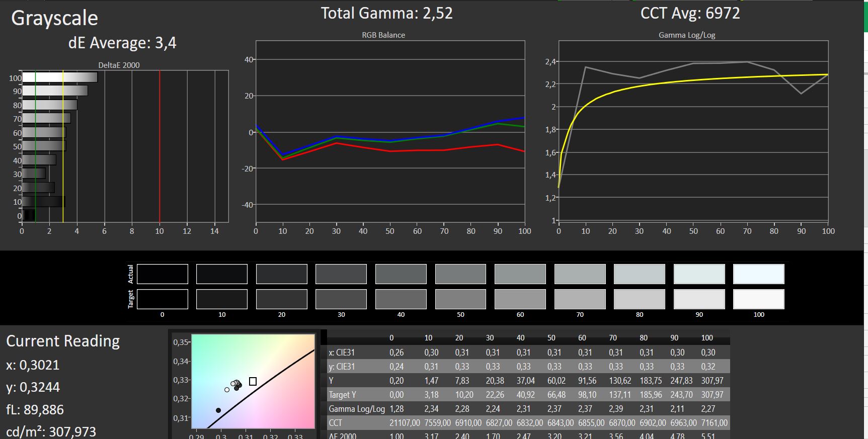Click the CCT row label in table
The image size is (868, 439).
[336, 423]
